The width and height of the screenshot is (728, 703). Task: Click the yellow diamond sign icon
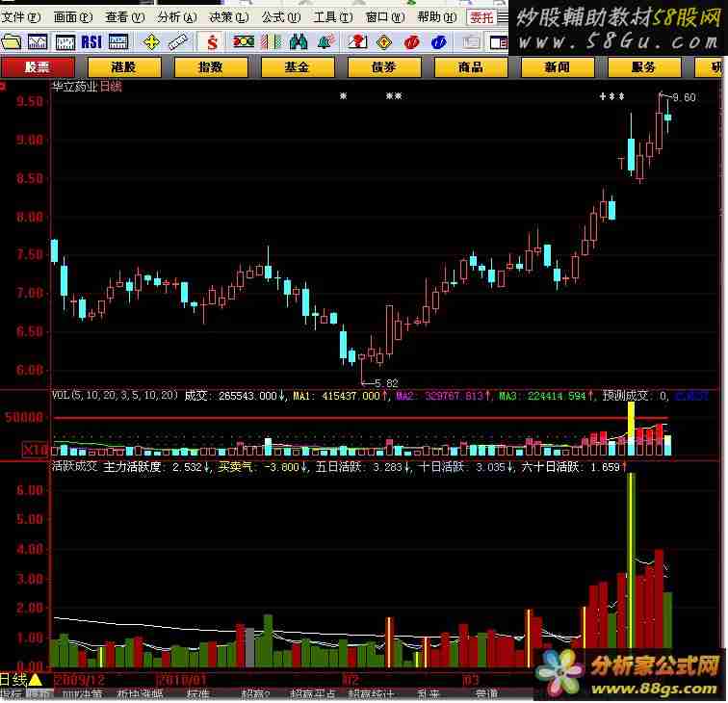(x=384, y=42)
